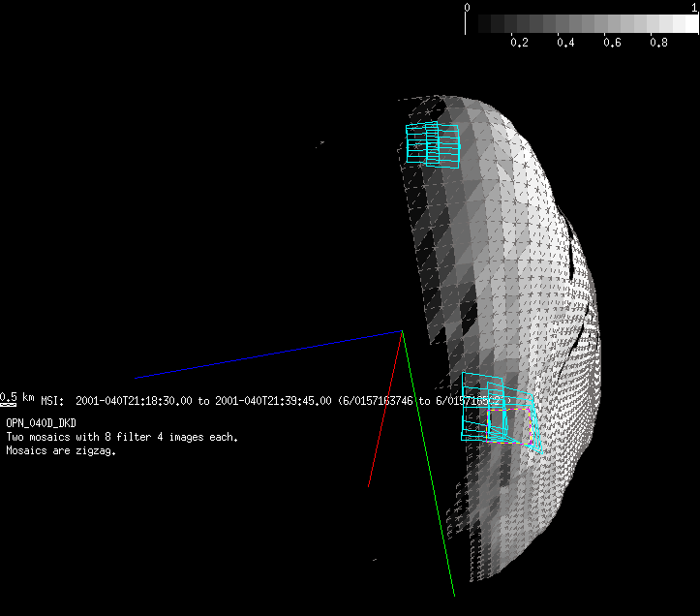
Task: Click the 0.8 tick label on colorbar
Action: click(657, 44)
